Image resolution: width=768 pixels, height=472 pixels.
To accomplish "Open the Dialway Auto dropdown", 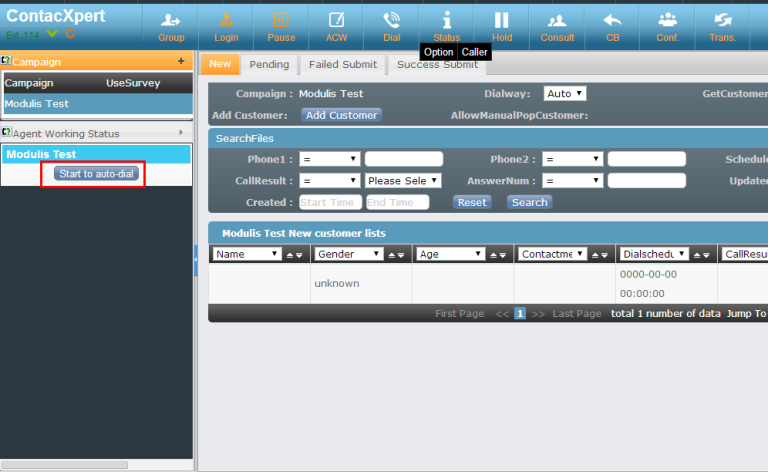I will click(x=565, y=94).
